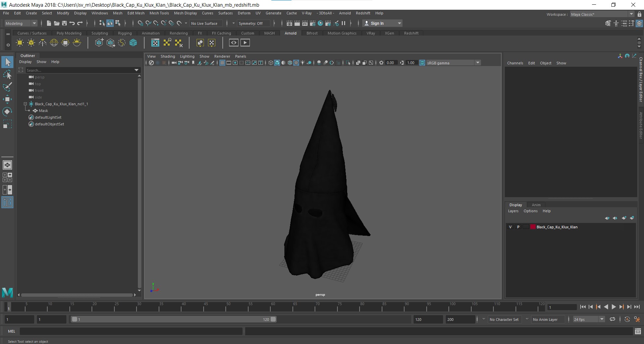The width and height of the screenshot is (644, 344).
Task: Toggle textured display viewport icon
Action: tap(296, 63)
